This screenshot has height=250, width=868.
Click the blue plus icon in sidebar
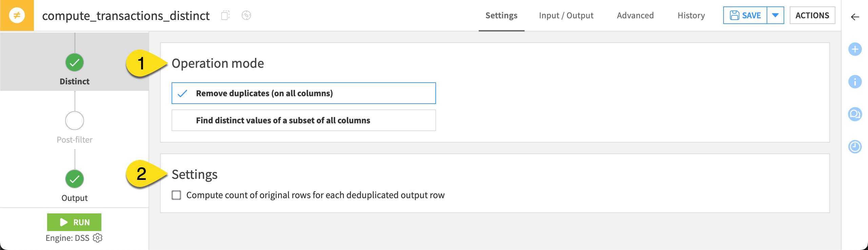[855, 49]
